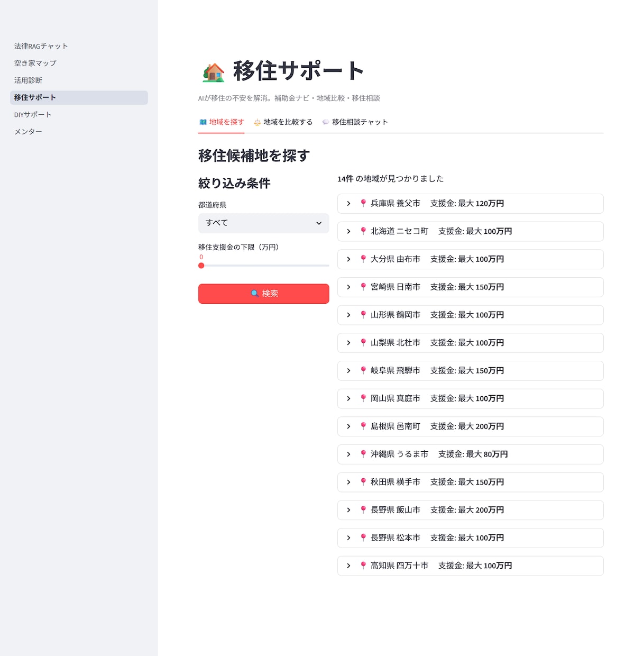Expand the 長野県 飯山市 result

[x=470, y=510]
